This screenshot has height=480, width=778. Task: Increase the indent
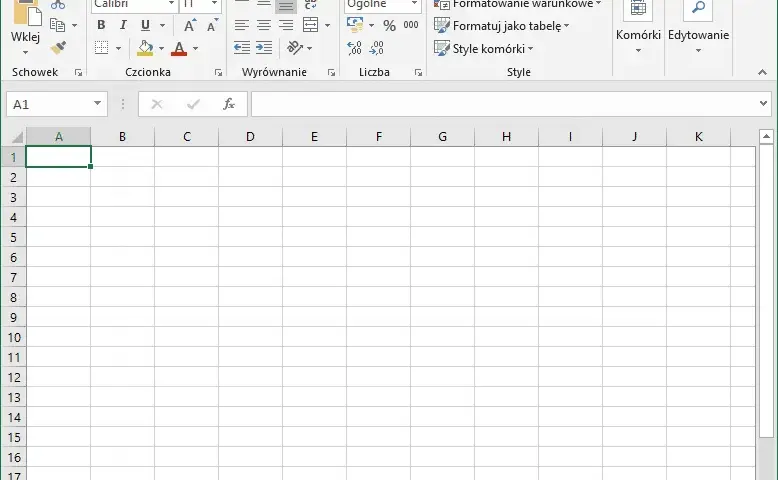tap(264, 48)
